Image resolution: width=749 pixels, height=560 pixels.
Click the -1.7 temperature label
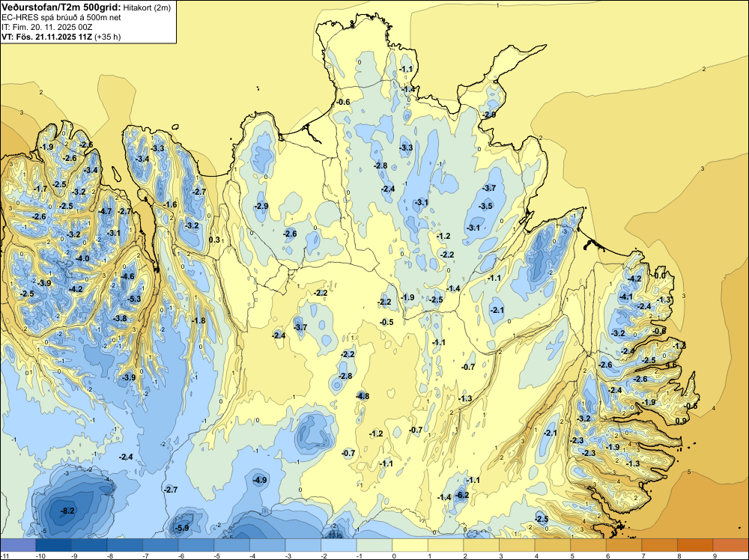[40, 189]
